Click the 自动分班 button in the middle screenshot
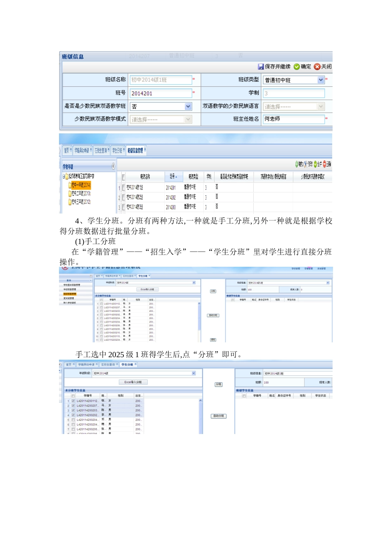The height and width of the screenshot is (555, 392). (x=213, y=315)
